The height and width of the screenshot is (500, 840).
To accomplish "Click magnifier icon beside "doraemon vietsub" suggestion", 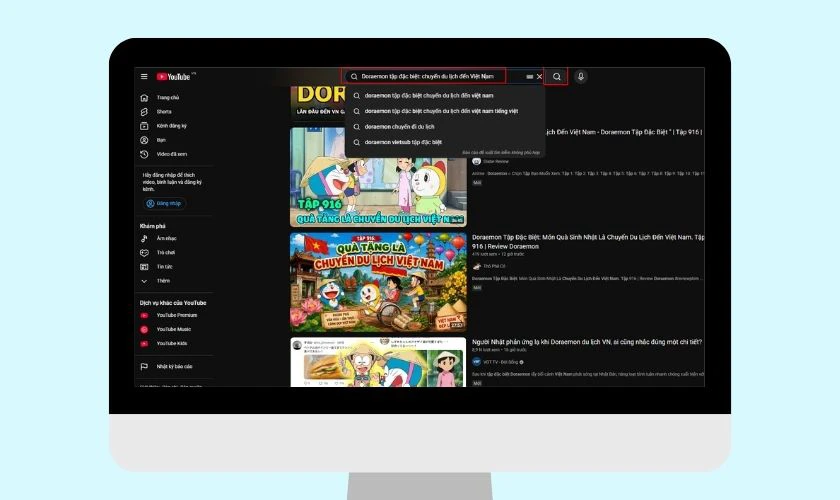I will 356,142.
